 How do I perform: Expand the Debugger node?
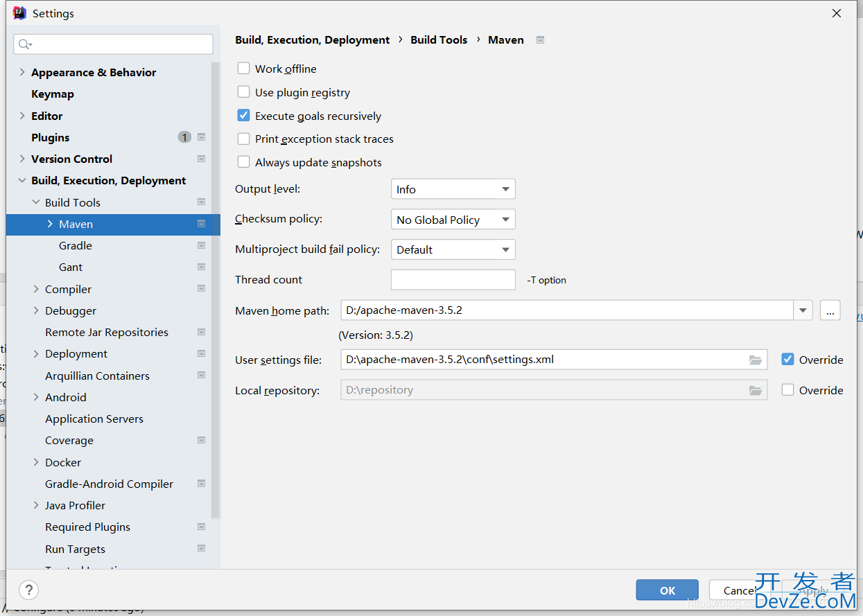coord(36,310)
